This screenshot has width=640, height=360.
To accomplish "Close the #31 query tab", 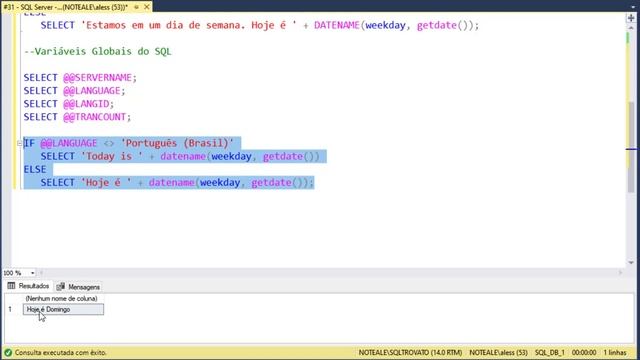I will coord(147,7).
